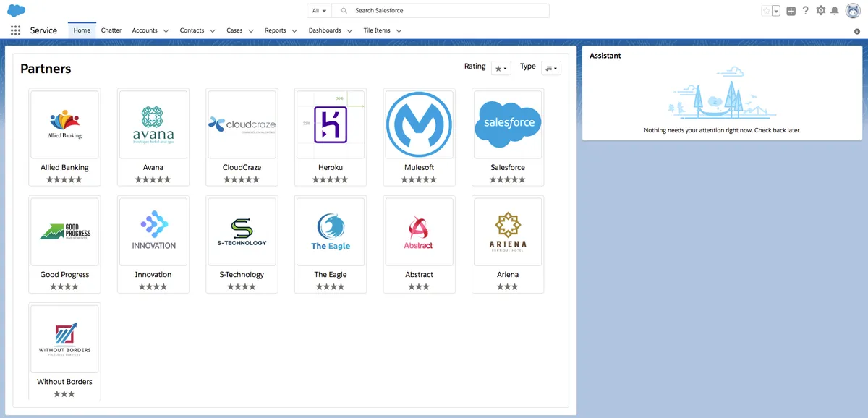The image size is (868, 418).
Task: Open the App Launcher grid icon
Action: pos(16,30)
